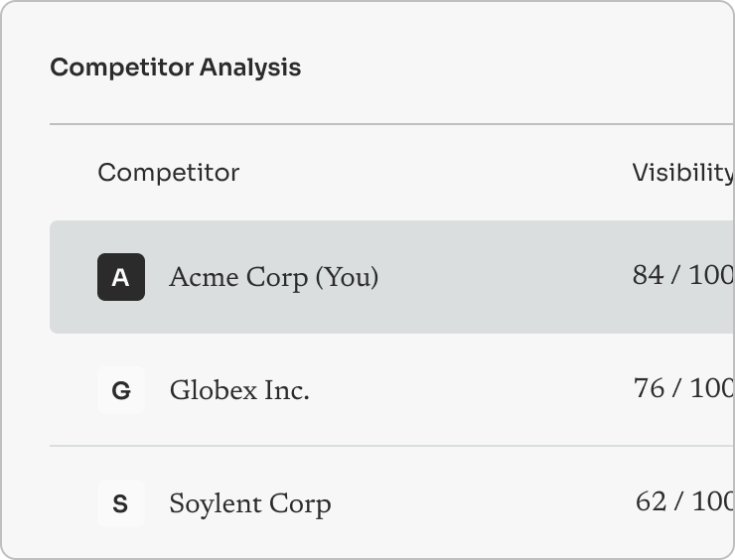Click the 62 / 100 visibility score

pyautogui.click(x=685, y=501)
